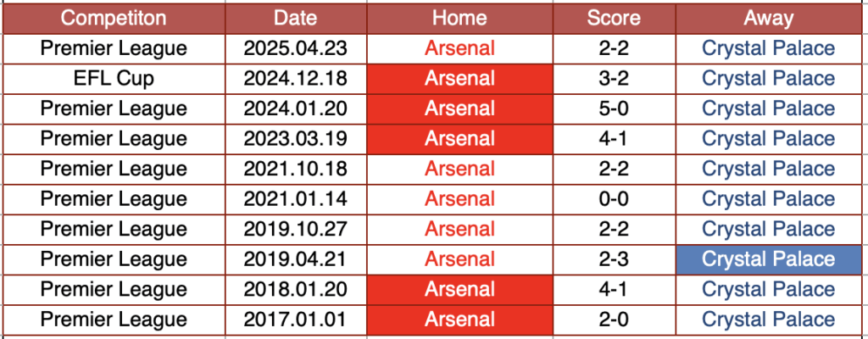
Task: Click the 2023.03.19 date cell
Action: coord(295,139)
